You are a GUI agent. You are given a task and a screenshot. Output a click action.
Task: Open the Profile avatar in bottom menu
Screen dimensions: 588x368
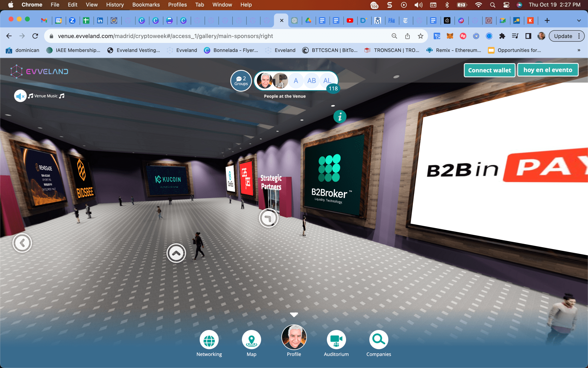[x=294, y=337]
